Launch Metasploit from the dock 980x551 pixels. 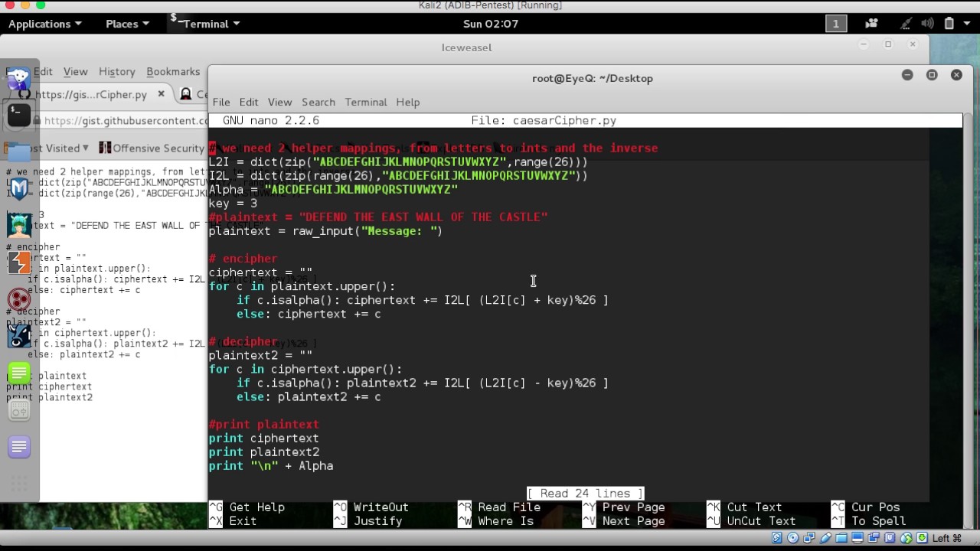(19, 188)
